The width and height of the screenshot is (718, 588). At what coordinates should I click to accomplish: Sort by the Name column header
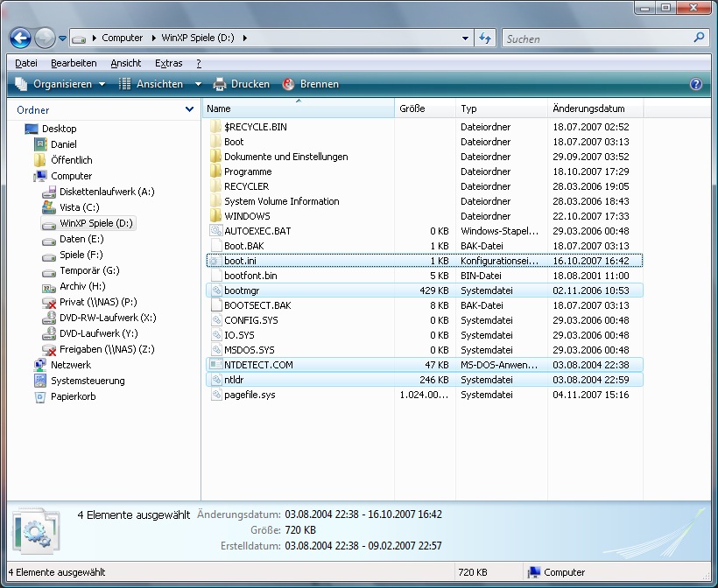[298, 108]
